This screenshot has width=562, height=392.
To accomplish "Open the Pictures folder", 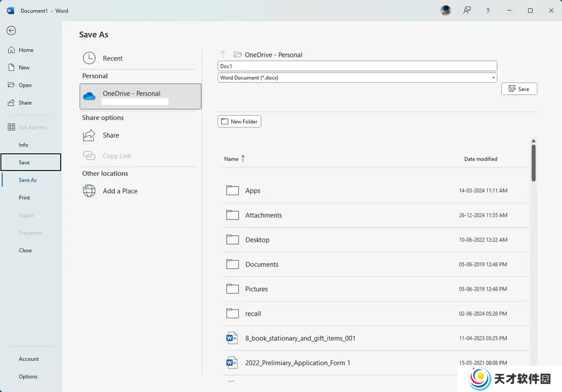I will (376, 289).
